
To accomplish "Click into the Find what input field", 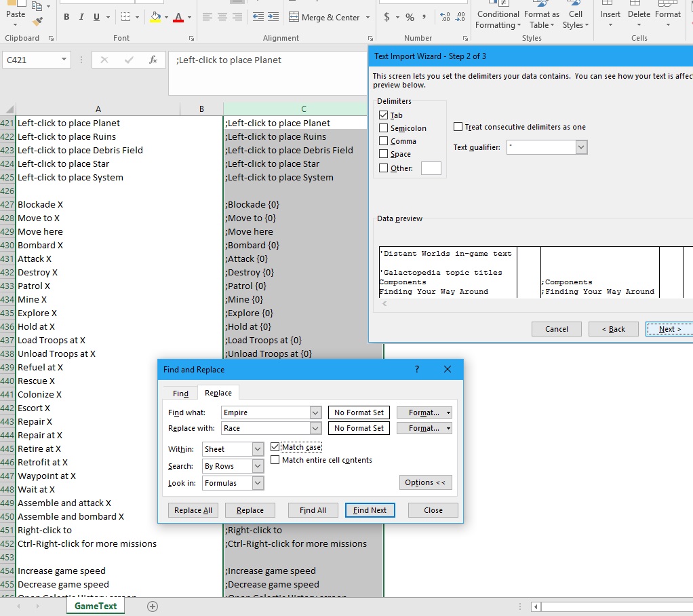I will click(265, 412).
